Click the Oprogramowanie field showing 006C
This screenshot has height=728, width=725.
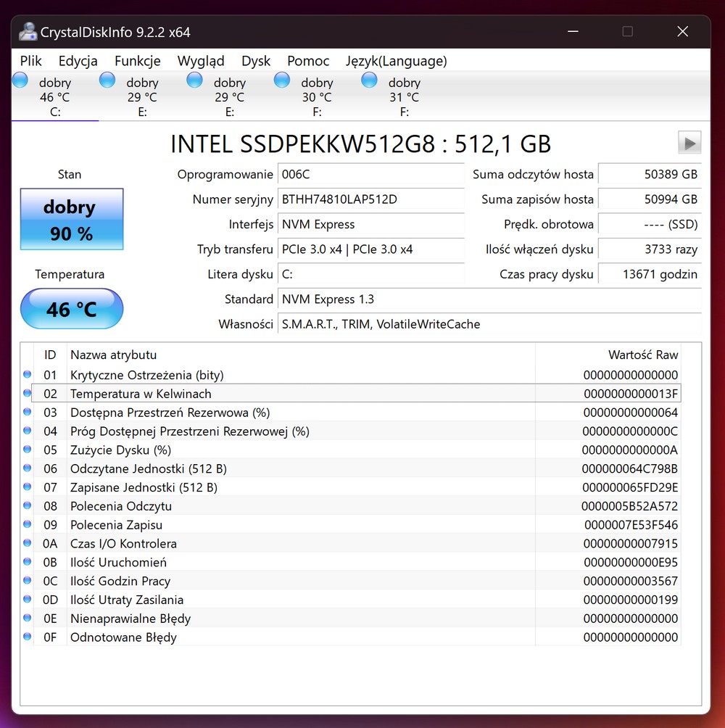coord(371,174)
